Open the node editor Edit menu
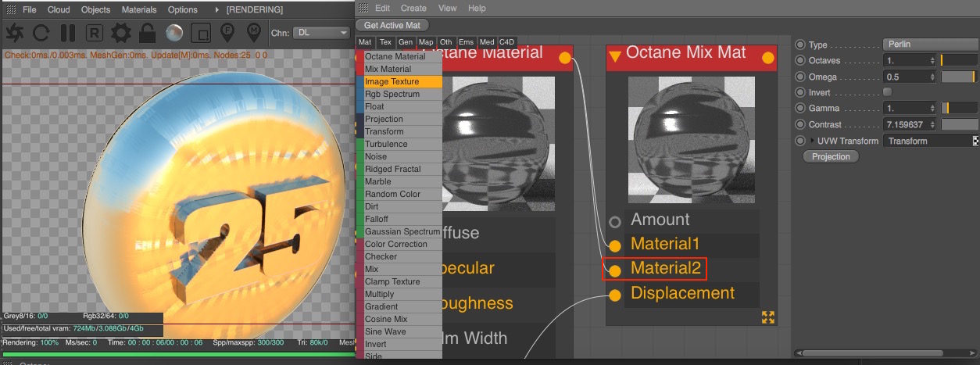The height and width of the screenshot is (365, 980). click(x=382, y=9)
